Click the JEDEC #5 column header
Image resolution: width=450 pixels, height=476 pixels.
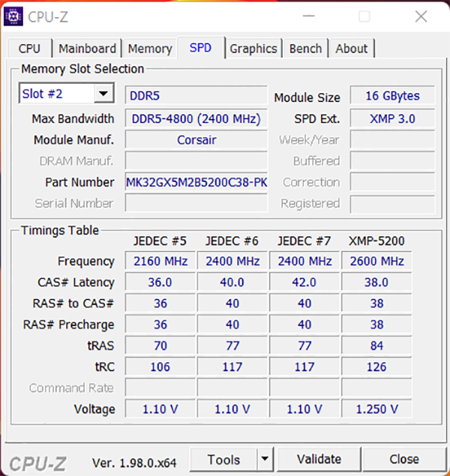pos(160,241)
